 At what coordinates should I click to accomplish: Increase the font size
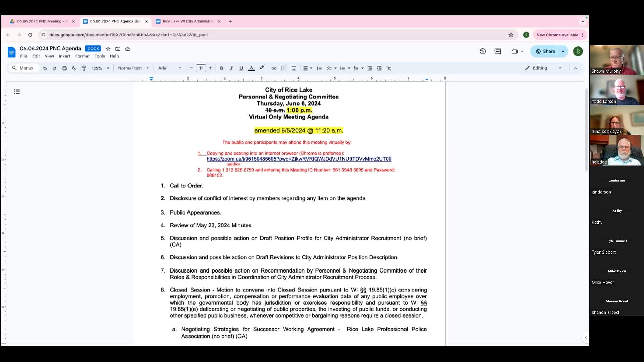click(x=211, y=68)
